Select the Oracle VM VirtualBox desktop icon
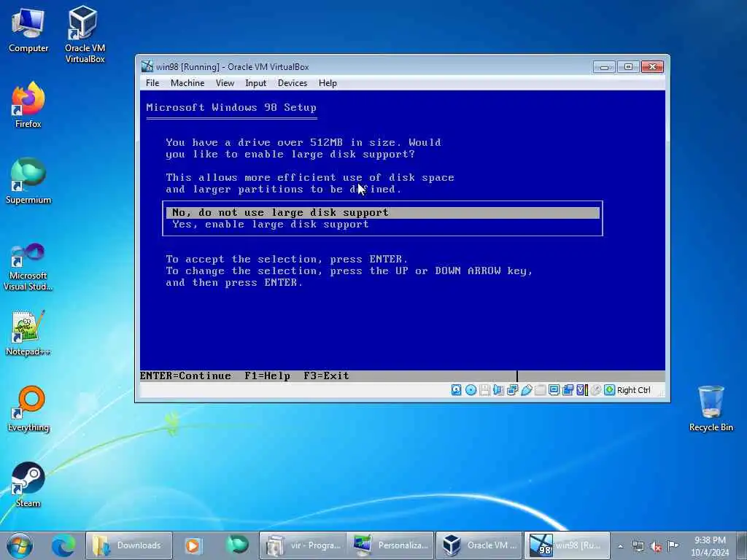This screenshot has width=747, height=560. [x=85, y=34]
